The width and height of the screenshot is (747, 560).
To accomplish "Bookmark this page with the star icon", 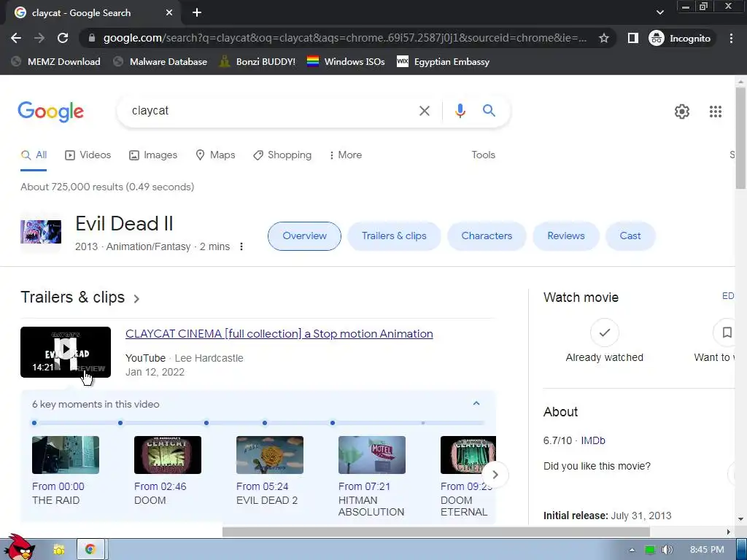I will (603, 38).
